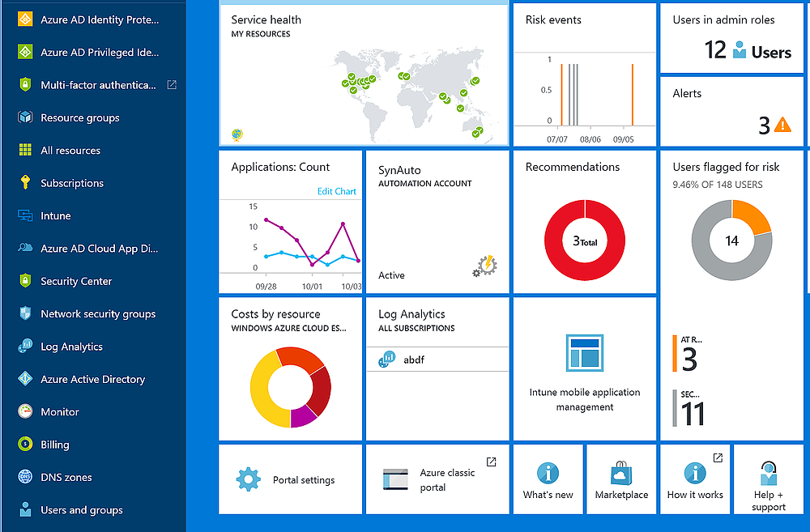Click the Help + support label
The image size is (810, 532).
pos(768,500)
